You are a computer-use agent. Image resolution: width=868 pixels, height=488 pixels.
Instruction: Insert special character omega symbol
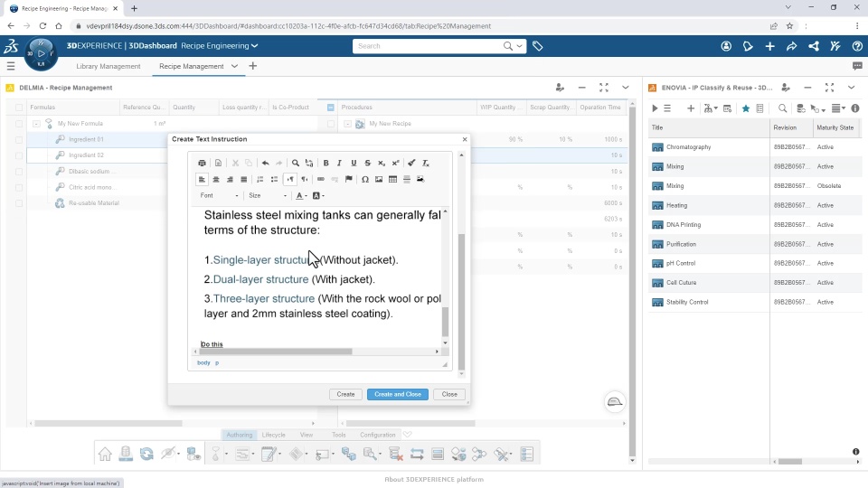coord(364,179)
